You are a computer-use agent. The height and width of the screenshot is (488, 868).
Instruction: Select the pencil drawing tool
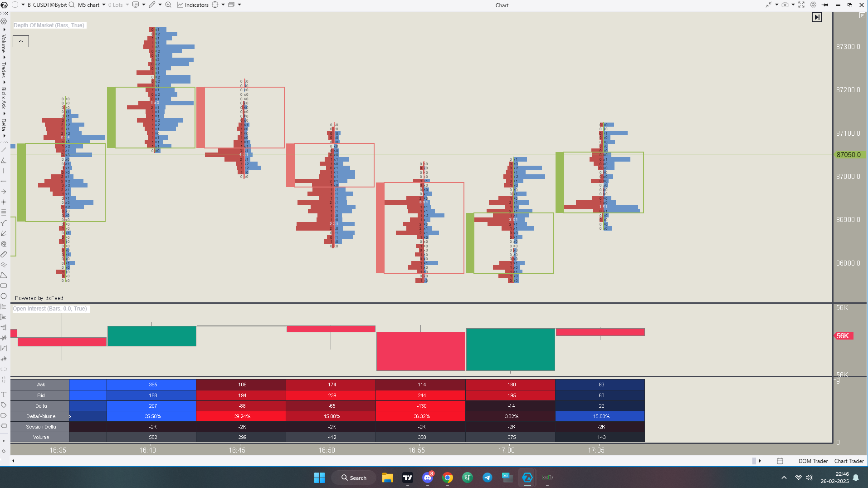coord(152,5)
